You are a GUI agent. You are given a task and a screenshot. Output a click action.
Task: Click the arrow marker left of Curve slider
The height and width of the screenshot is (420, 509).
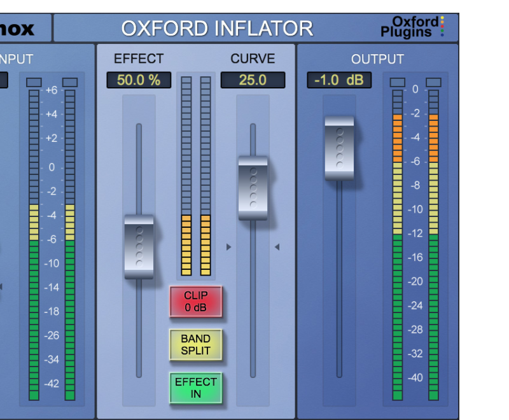point(229,247)
